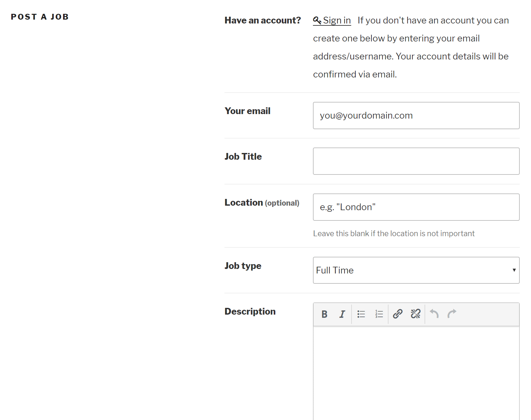Redo the last edit in the description

click(x=452, y=314)
